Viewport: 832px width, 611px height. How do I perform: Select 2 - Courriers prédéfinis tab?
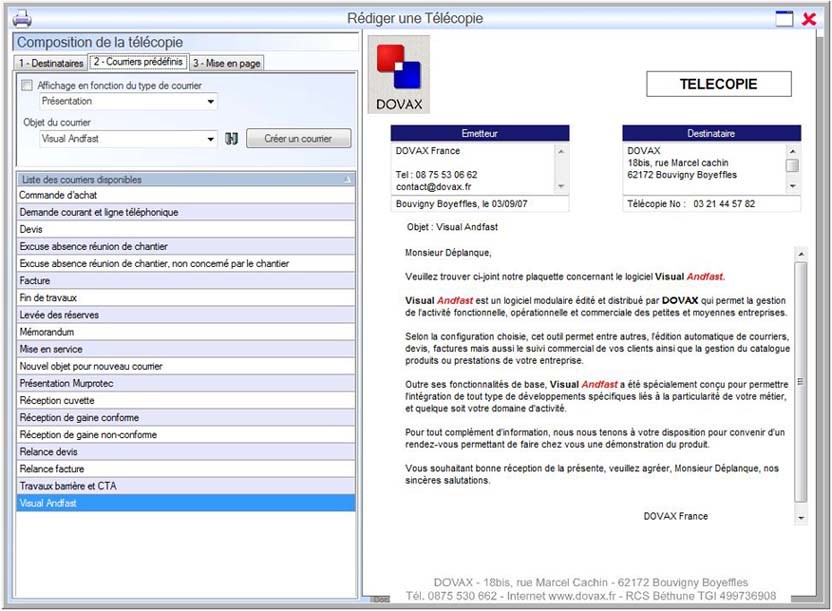pos(138,62)
